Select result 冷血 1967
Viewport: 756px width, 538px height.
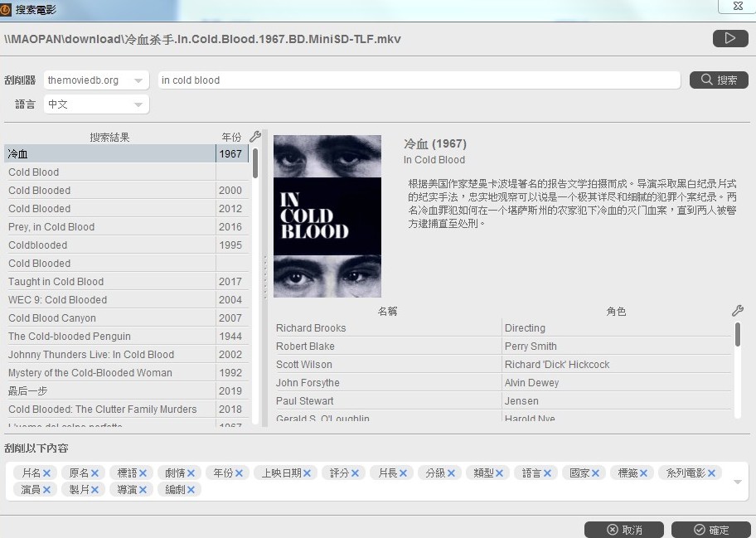tap(126, 154)
